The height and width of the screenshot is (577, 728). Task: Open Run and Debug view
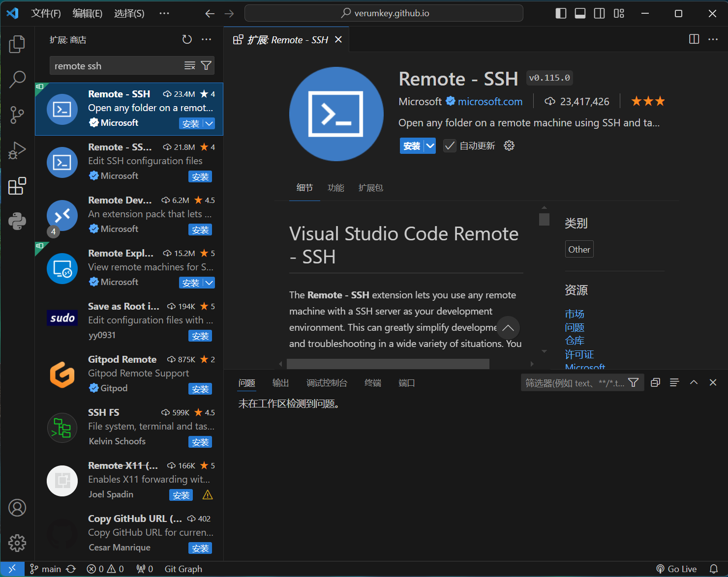pyautogui.click(x=17, y=150)
